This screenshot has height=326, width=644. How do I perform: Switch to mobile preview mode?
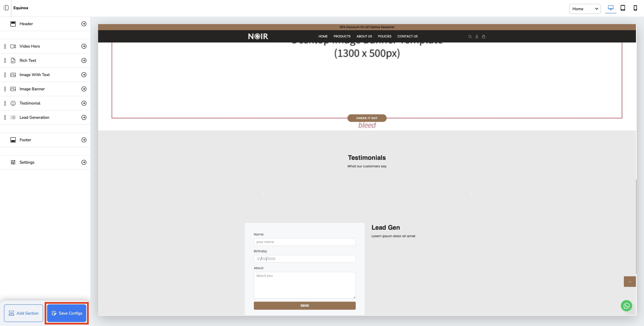tap(635, 8)
